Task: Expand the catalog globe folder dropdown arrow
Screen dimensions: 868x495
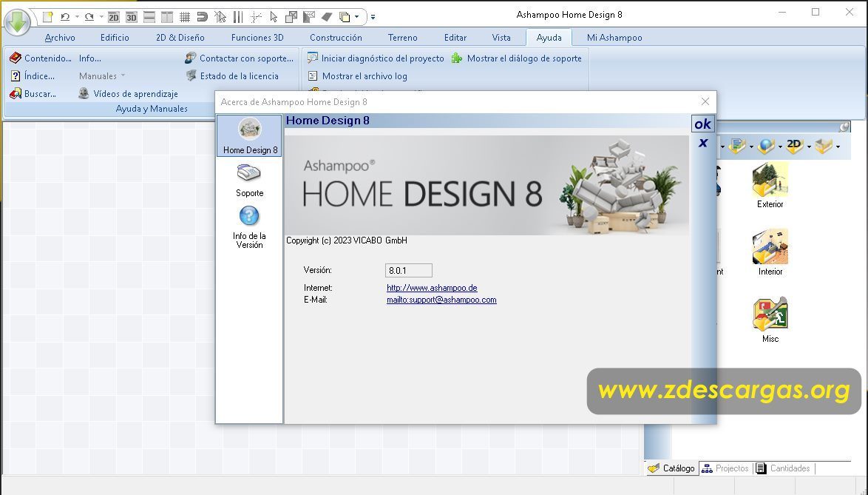Action: pyautogui.click(x=780, y=147)
